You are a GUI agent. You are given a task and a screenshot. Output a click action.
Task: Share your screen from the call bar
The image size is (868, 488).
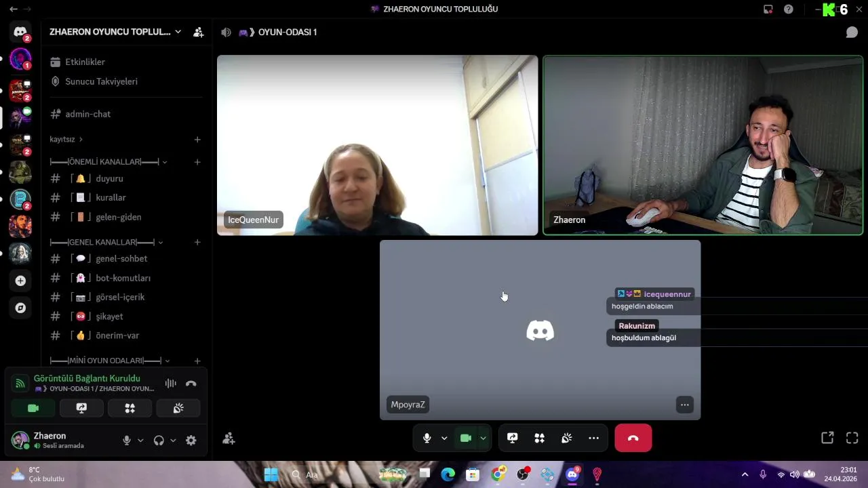512,438
